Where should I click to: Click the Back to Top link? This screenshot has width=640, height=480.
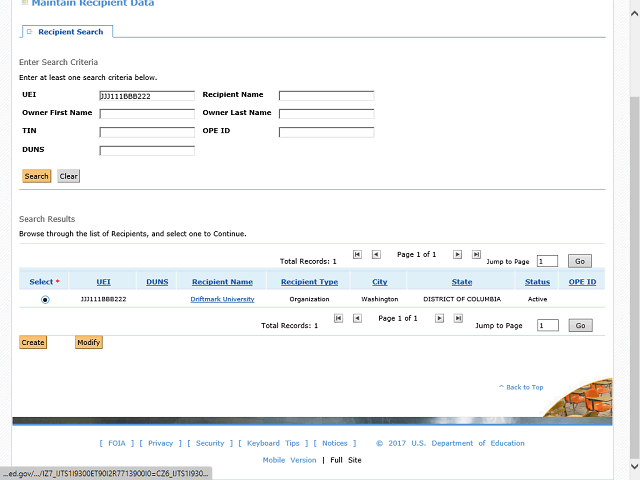pyautogui.click(x=521, y=387)
